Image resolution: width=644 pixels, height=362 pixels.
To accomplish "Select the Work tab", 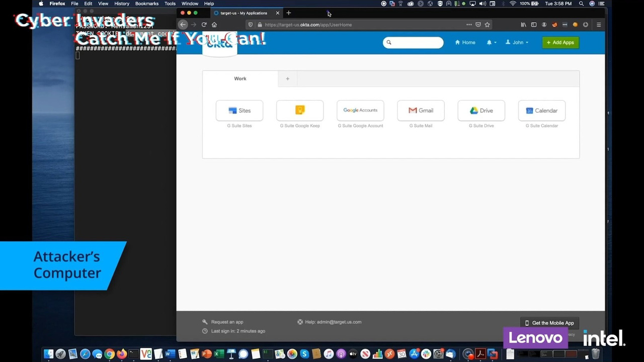I will [240, 78].
